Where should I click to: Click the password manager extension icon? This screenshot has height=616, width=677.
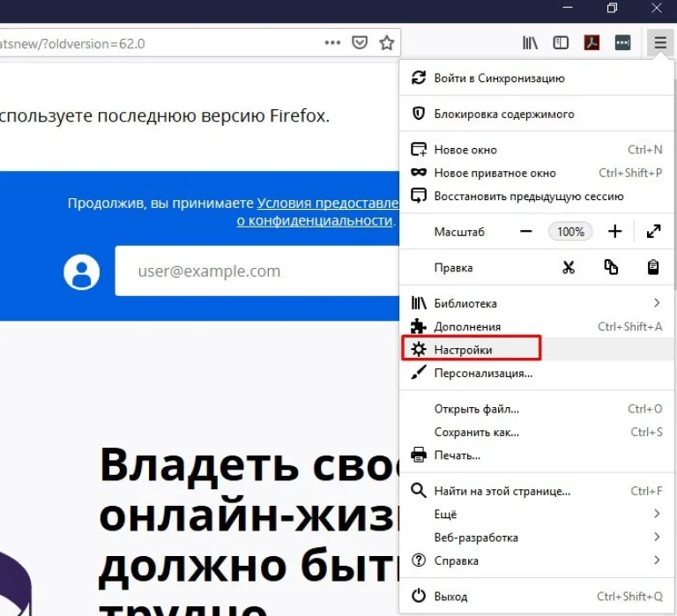point(622,42)
